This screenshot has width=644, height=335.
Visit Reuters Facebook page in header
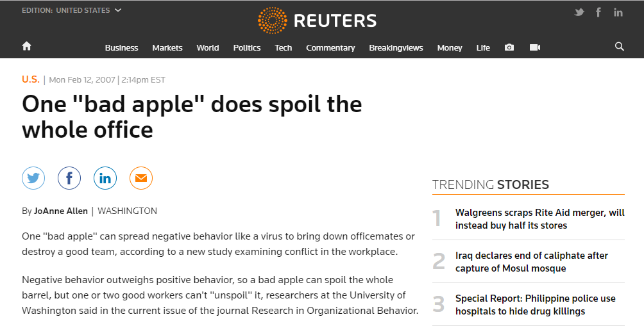click(x=598, y=12)
